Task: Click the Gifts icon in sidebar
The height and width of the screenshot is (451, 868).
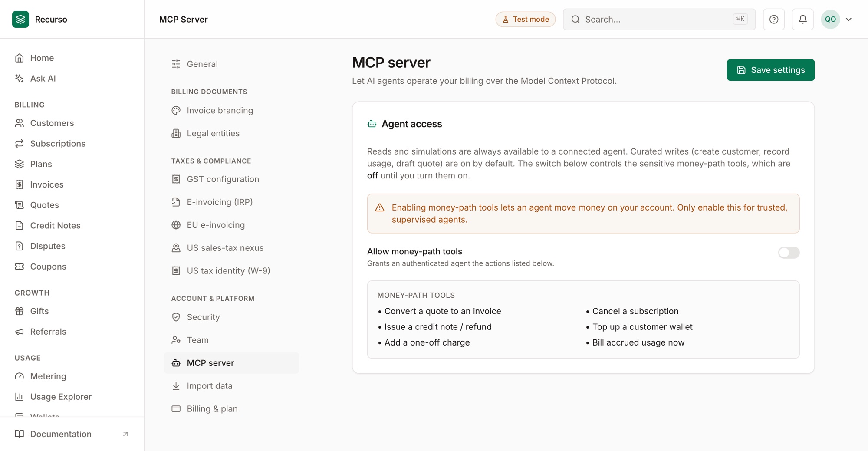Action: pos(19,311)
